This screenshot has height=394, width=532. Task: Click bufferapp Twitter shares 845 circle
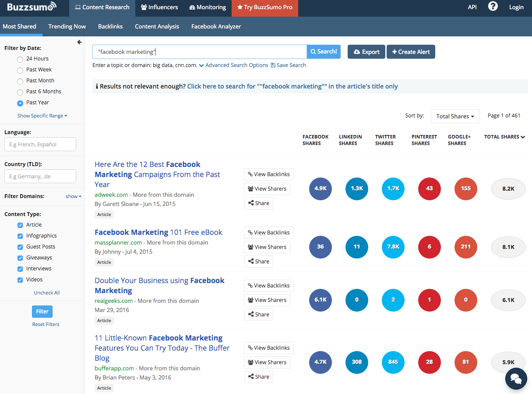tap(393, 362)
